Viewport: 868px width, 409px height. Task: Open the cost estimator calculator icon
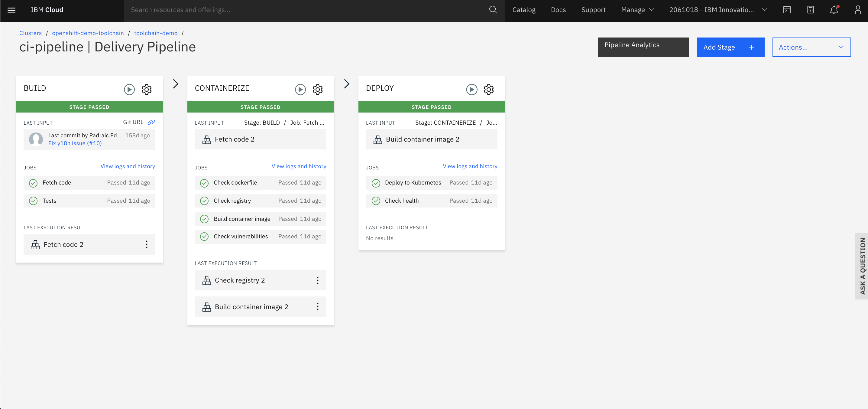810,10
